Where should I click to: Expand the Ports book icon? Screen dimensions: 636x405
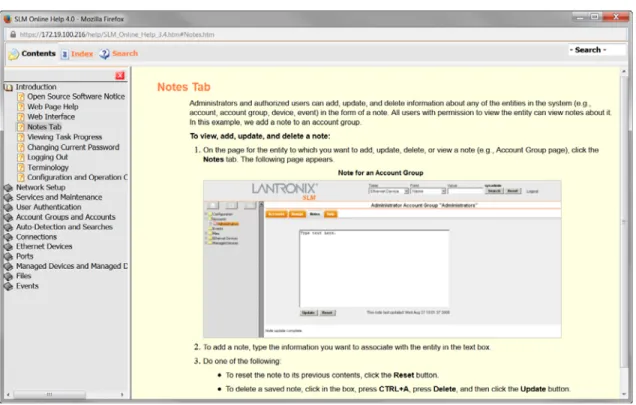click(9, 256)
